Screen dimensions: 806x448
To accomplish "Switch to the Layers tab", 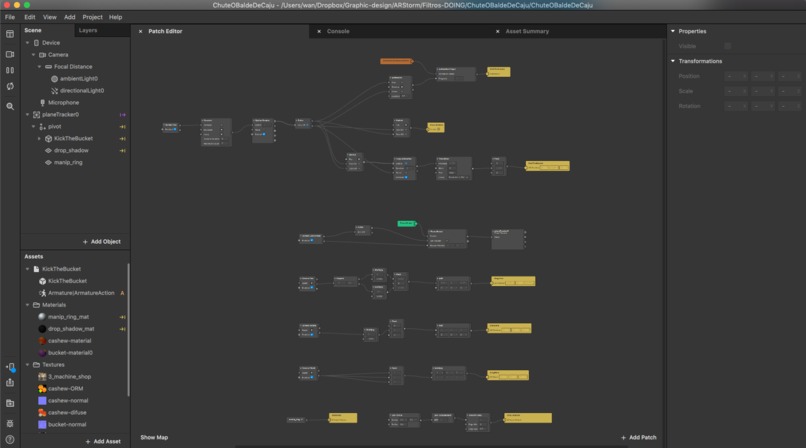I will [88, 30].
